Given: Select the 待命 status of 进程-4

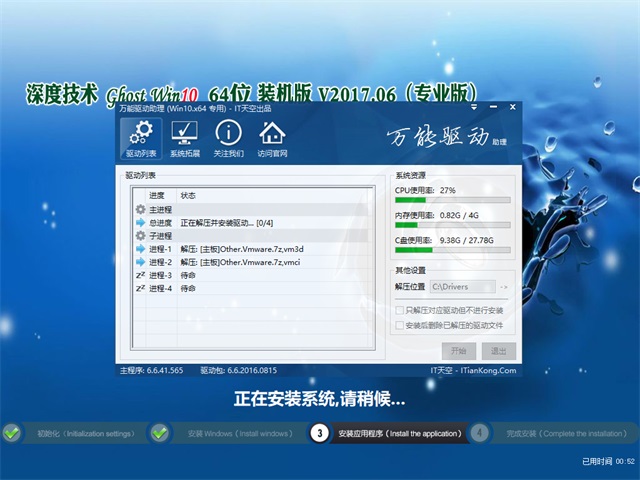Looking at the screenshot, I should (x=188, y=288).
